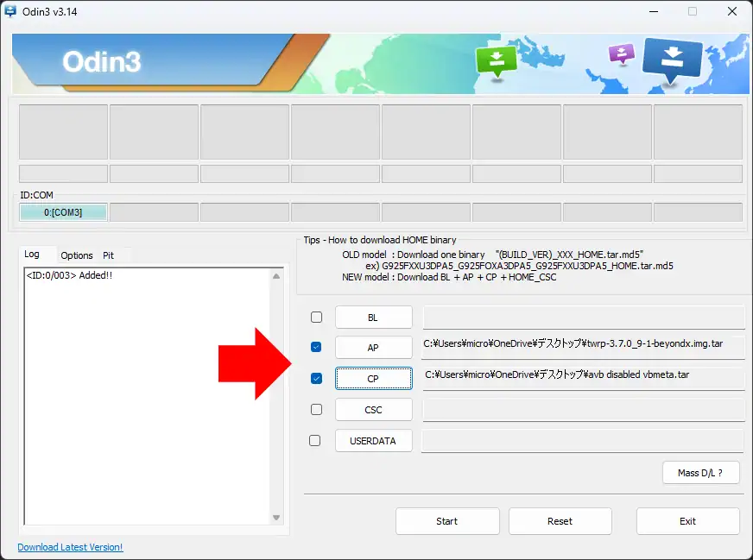Click the green download icon in banner
The width and height of the screenshot is (753, 560).
[497, 60]
